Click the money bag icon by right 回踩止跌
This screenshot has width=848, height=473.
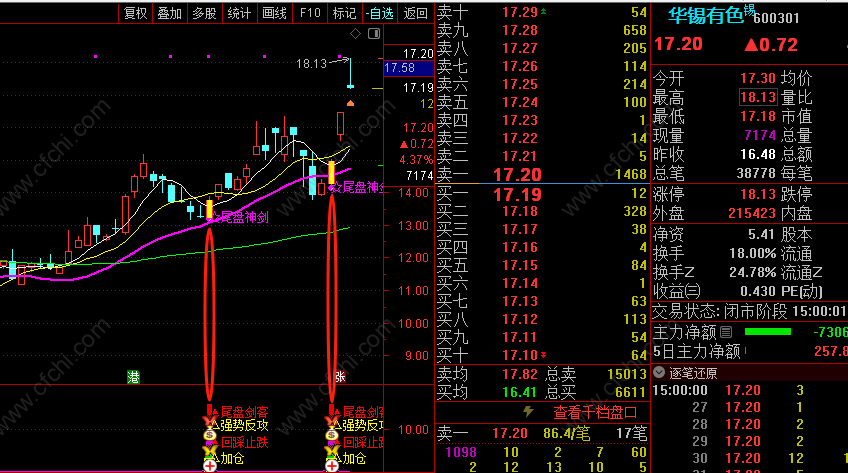332,435
